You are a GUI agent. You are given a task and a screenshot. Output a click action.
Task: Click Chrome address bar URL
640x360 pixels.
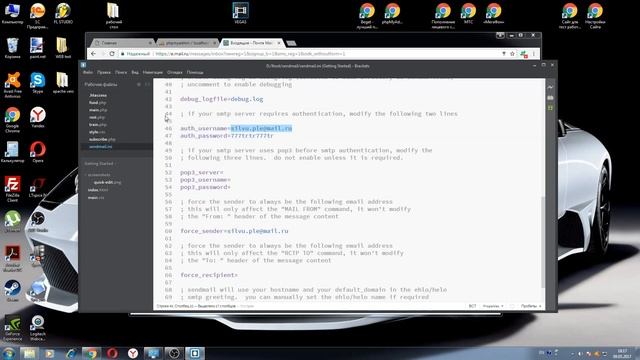pyautogui.click(x=250, y=53)
